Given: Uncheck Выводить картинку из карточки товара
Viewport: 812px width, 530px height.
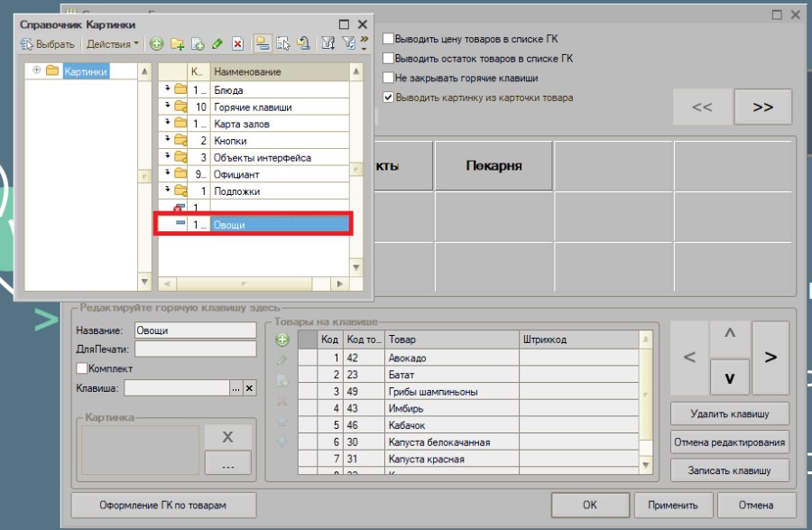Looking at the screenshot, I should [388, 97].
